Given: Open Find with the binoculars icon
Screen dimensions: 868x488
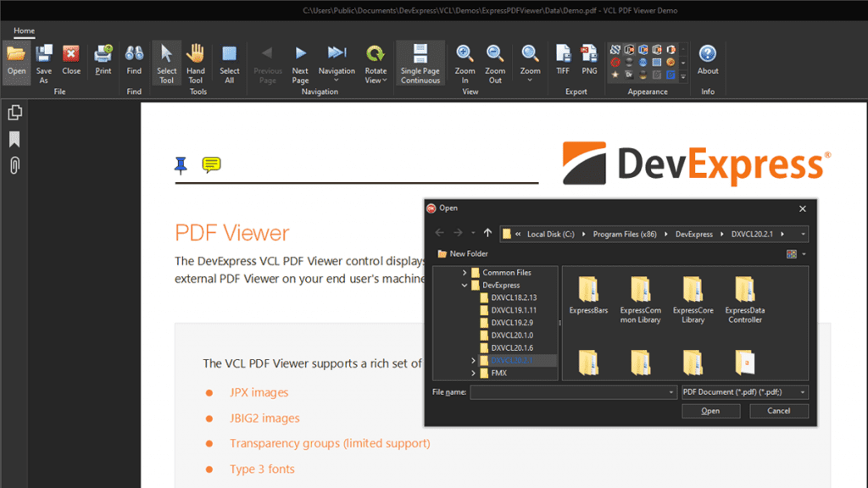Looking at the screenshot, I should pos(134,60).
